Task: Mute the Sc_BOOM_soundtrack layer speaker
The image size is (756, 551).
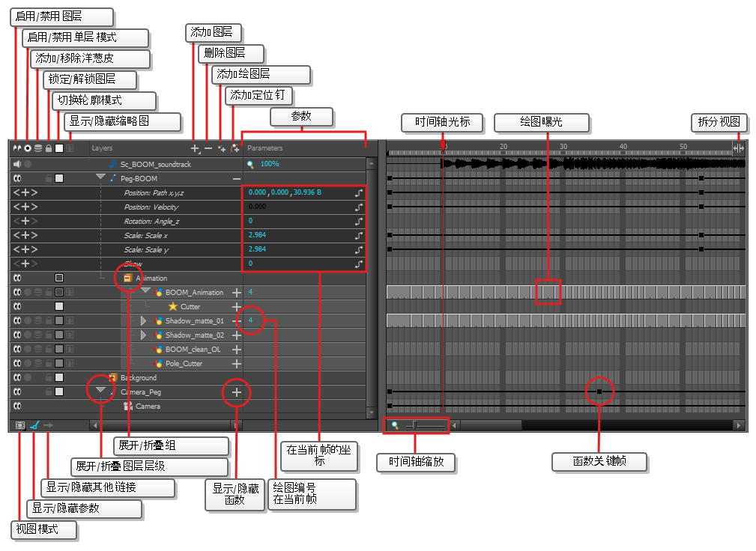Action: pos(16,164)
